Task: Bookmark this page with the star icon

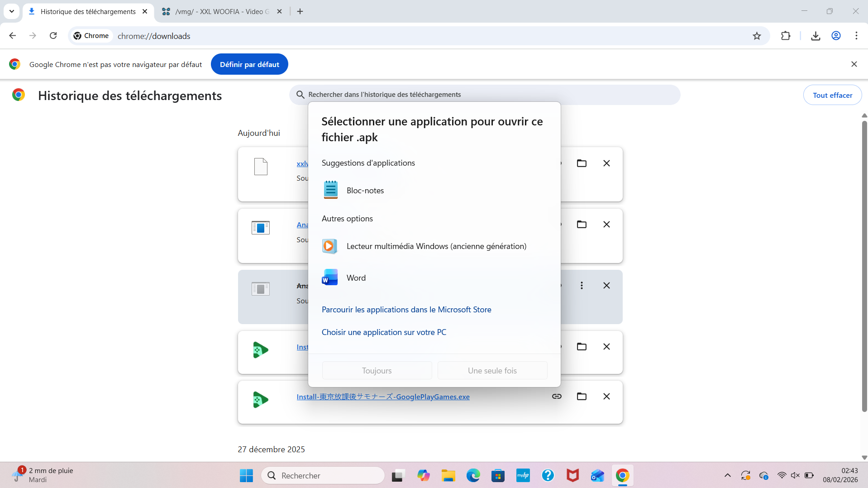Action: coord(757,36)
